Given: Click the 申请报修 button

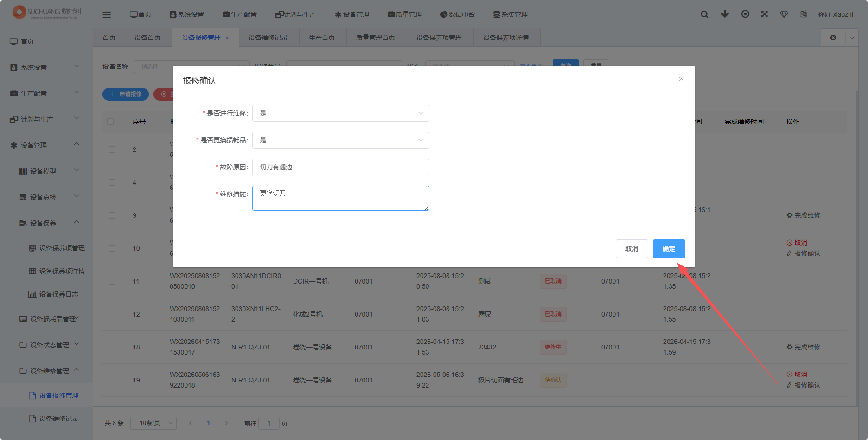Looking at the screenshot, I should click(x=126, y=94).
